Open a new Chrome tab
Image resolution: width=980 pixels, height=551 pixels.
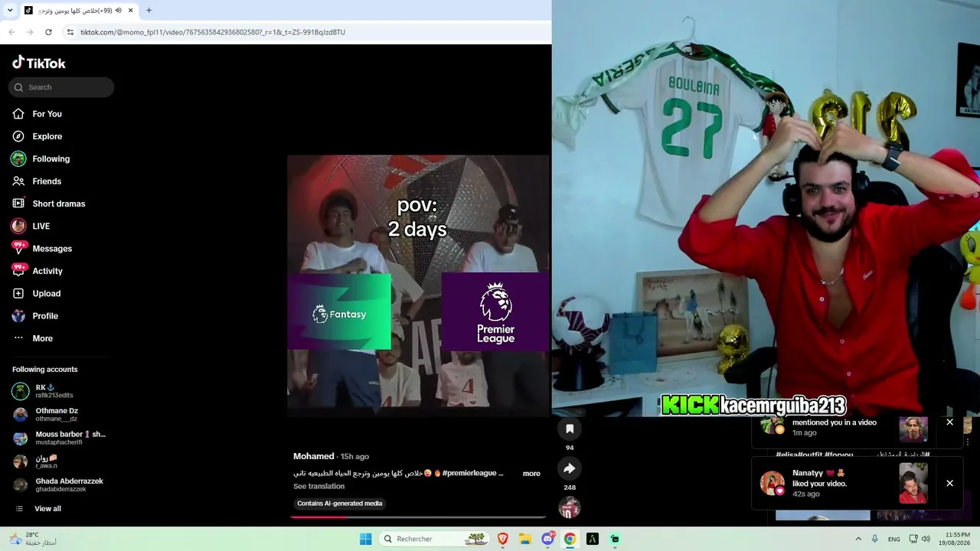(x=149, y=11)
